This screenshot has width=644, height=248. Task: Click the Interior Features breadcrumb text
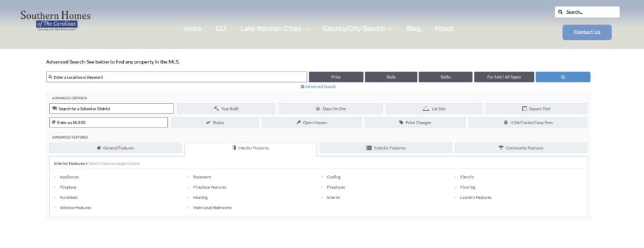tap(69, 164)
